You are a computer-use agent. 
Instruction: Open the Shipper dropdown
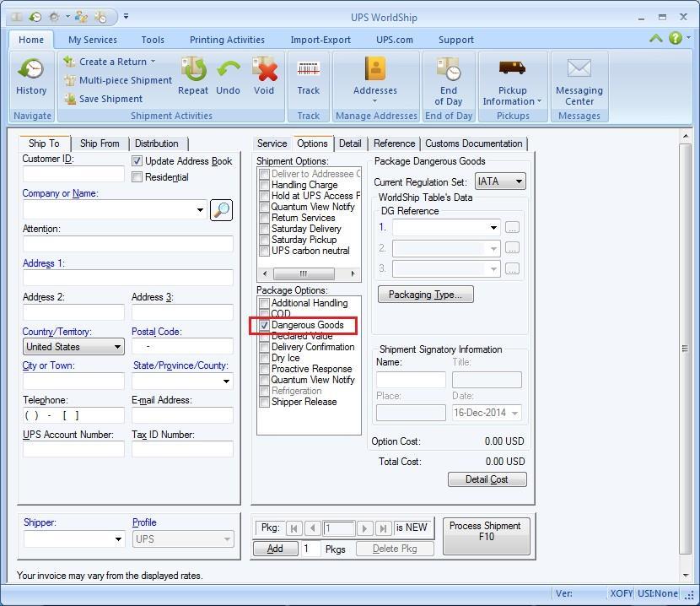pyautogui.click(x=118, y=539)
